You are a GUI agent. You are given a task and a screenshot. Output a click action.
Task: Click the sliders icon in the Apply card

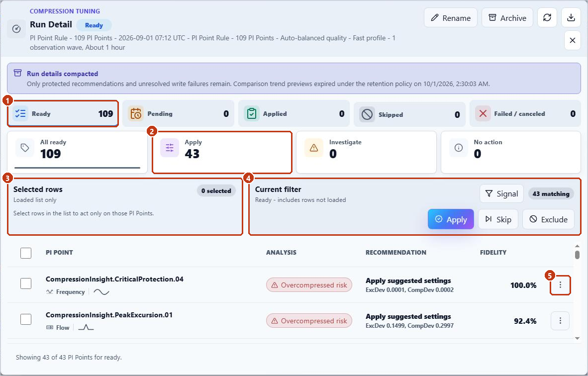170,148
